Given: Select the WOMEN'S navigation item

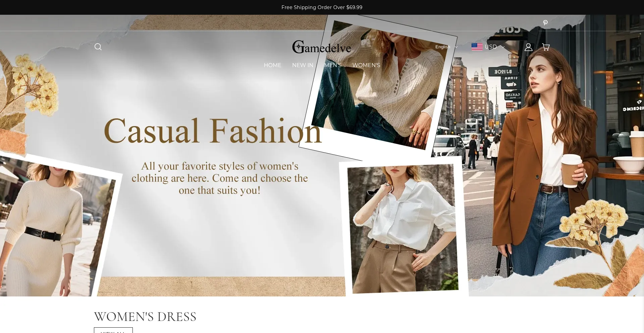Looking at the screenshot, I should [x=366, y=65].
